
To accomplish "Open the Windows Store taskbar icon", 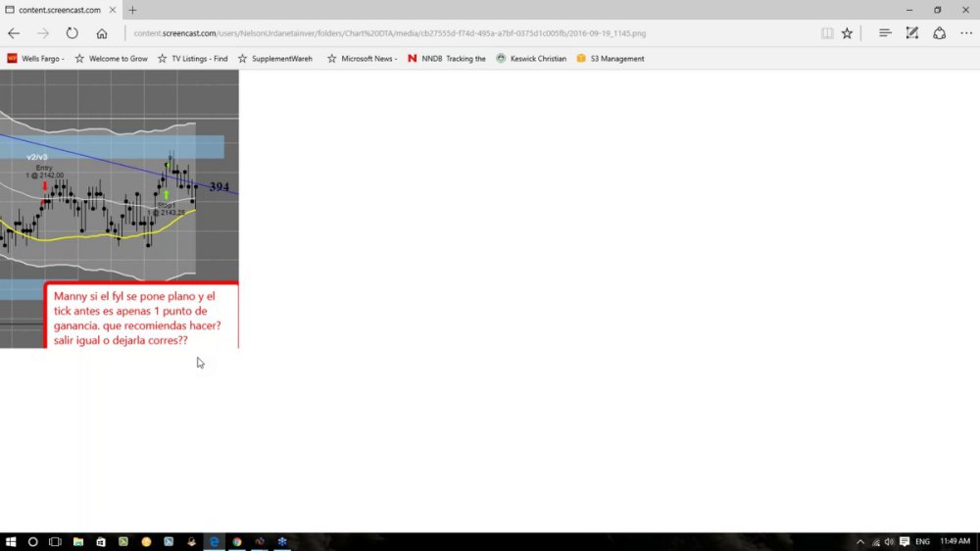I will coord(101,541).
